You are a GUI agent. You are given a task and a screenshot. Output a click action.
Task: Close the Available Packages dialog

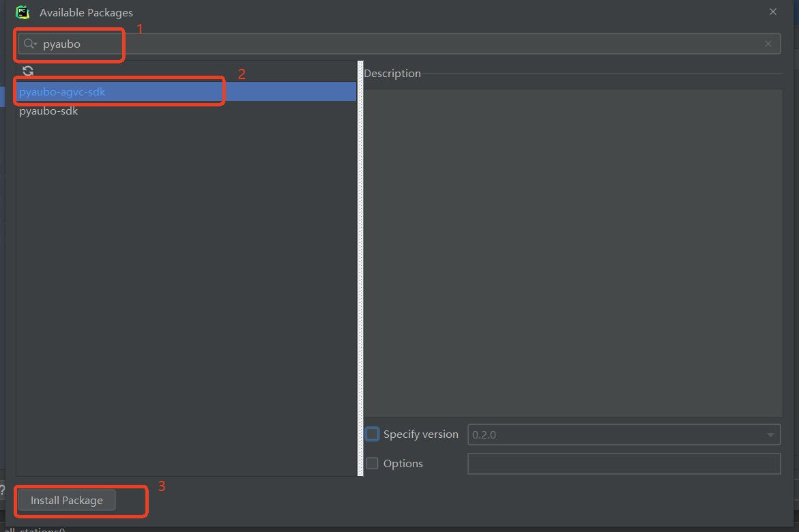[773, 12]
